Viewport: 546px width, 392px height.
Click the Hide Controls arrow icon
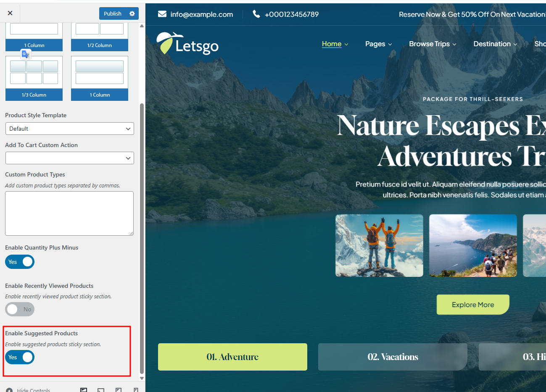(x=9, y=390)
